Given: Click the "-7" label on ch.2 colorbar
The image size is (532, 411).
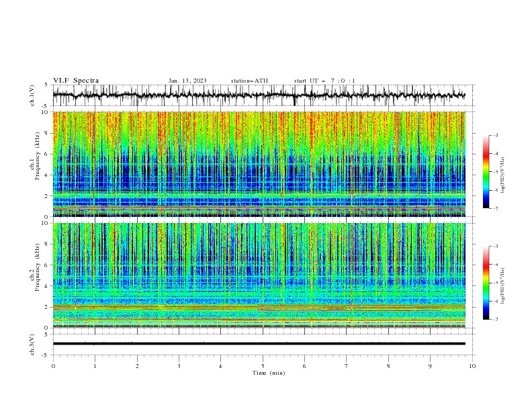Looking at the screenshot, I should (x=495, y=320).
